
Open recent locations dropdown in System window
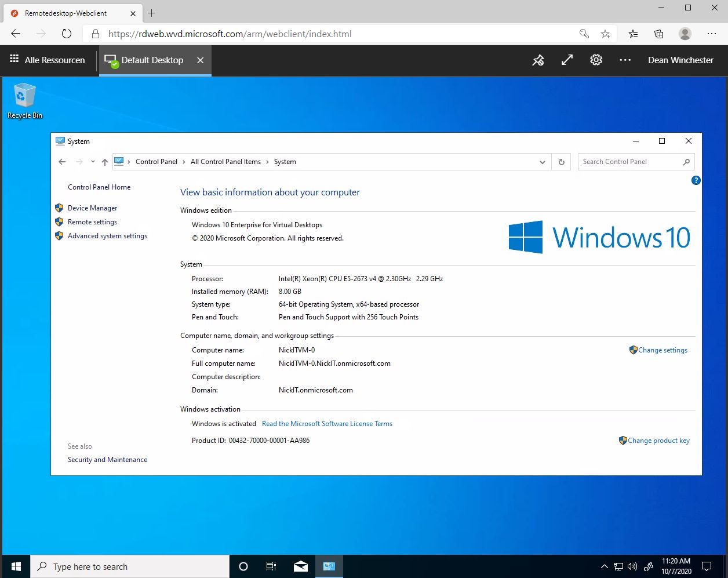93,162
